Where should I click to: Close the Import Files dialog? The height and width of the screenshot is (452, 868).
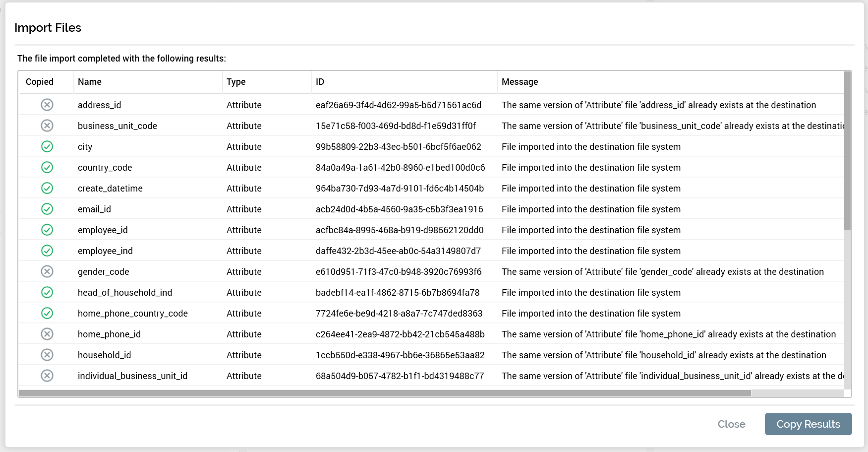pos(731,424)
